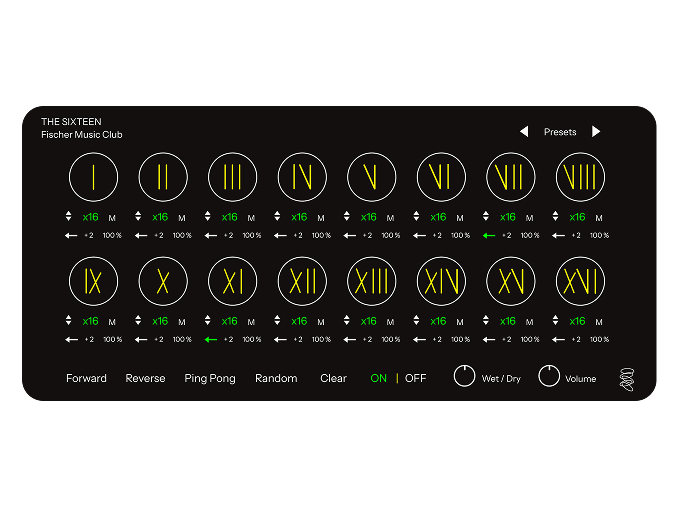
Task: Click the direction arrow under step I
Action: click(x=71, y=235)
